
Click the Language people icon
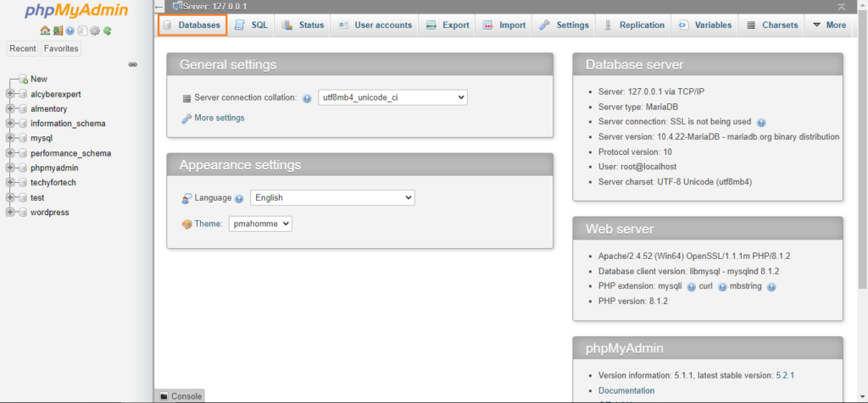(186, 198)
